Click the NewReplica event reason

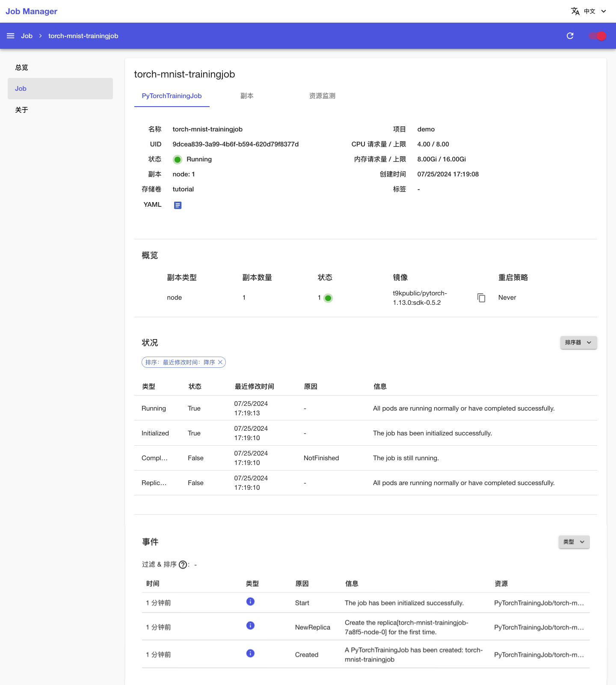313,627
